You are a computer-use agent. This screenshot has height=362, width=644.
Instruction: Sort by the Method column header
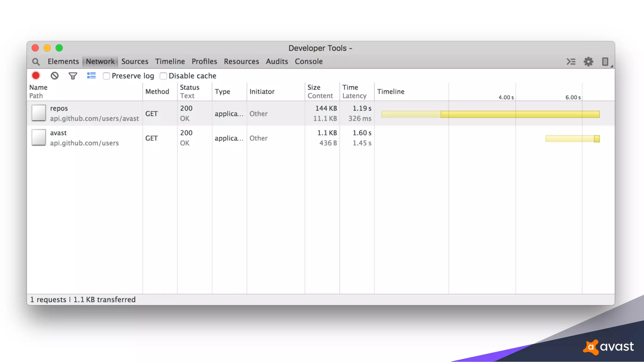[x=157, y=91]
